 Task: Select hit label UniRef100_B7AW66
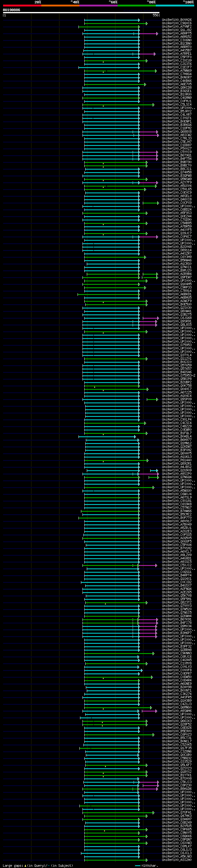pos(177,511)
